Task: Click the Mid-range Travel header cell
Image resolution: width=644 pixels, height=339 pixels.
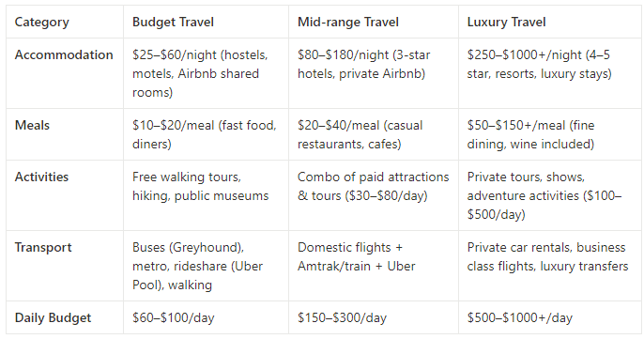Action: (374, 22)
